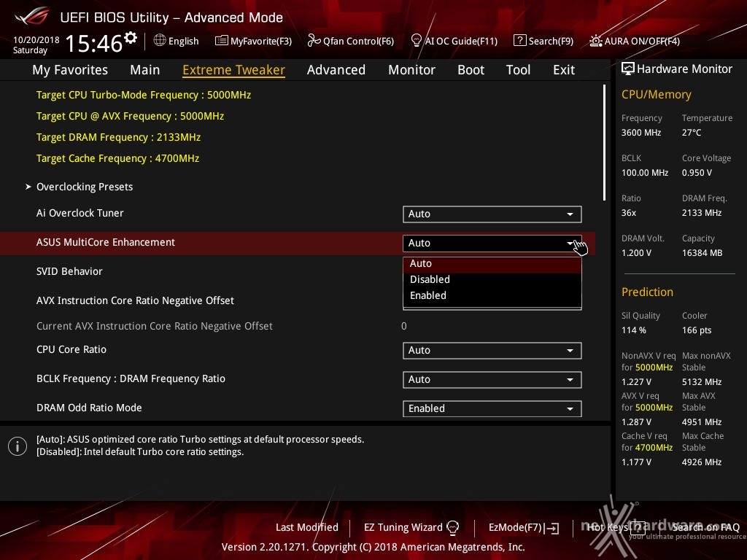Click the BCLK Frequency : DRAM Frequency Ratio label

(131, 378)
